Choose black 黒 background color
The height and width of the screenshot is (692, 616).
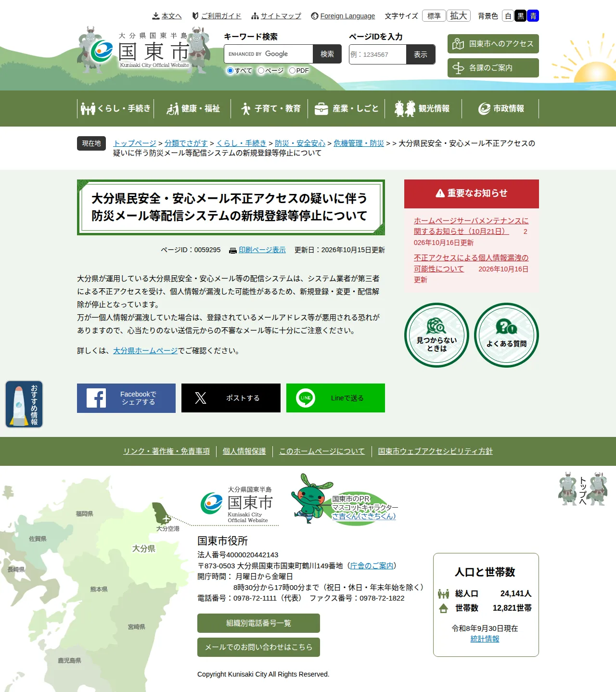(520, 16)
